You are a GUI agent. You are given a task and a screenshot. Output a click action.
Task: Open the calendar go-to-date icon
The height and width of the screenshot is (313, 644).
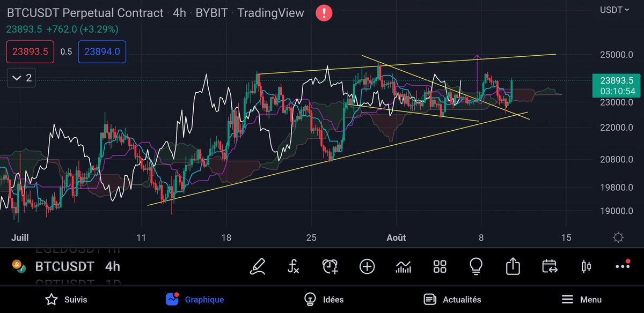[x=550, y=266]
